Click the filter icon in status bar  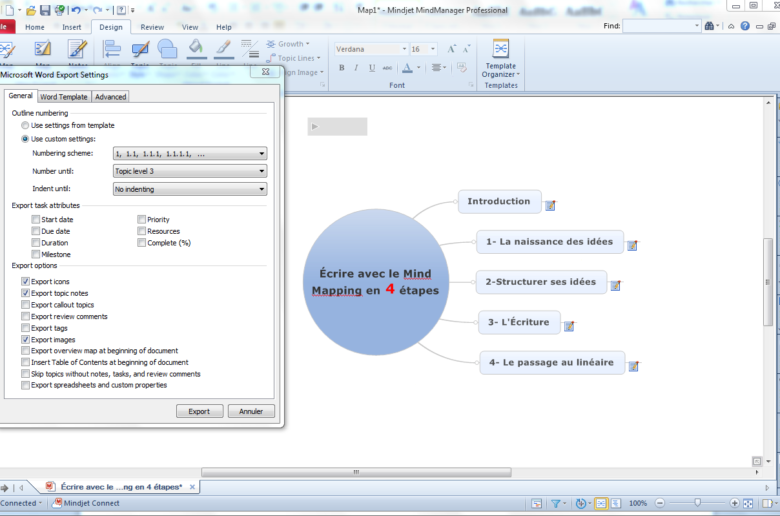[x=556, y=503]
